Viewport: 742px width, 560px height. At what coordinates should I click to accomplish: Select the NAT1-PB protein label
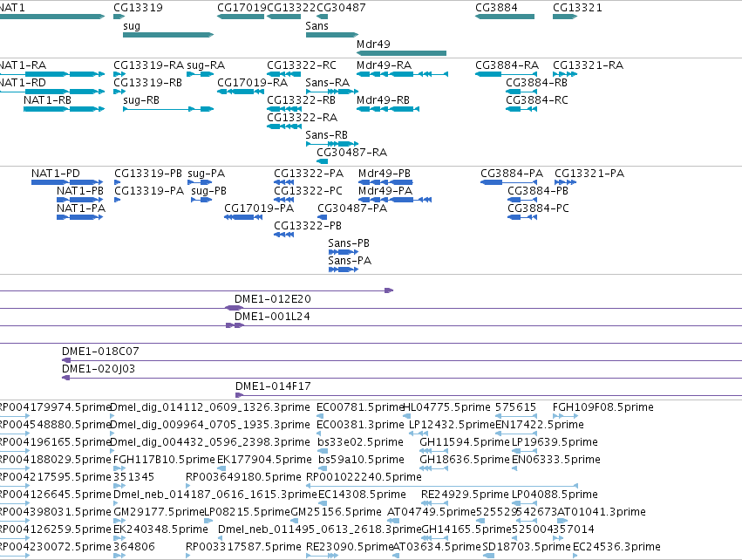80,191
